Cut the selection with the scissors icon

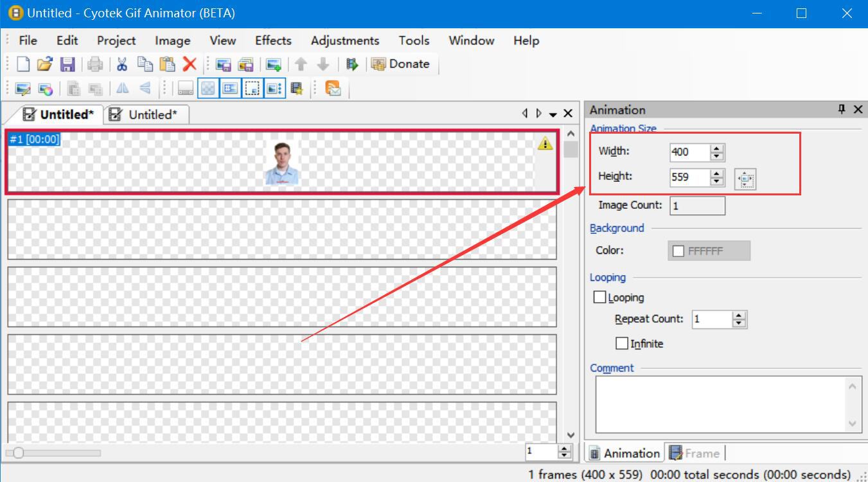point(122,64)
